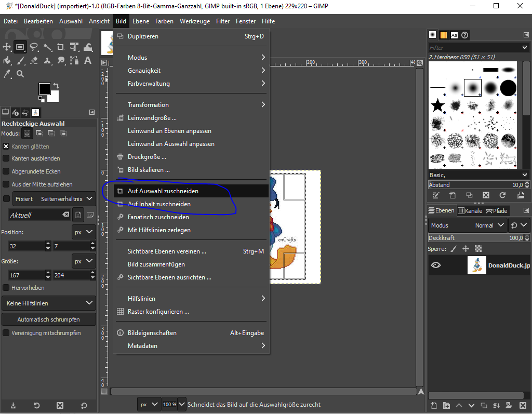532x414 pixels.
Task: Click the black foreground color swatch
Action: (44, 89)
